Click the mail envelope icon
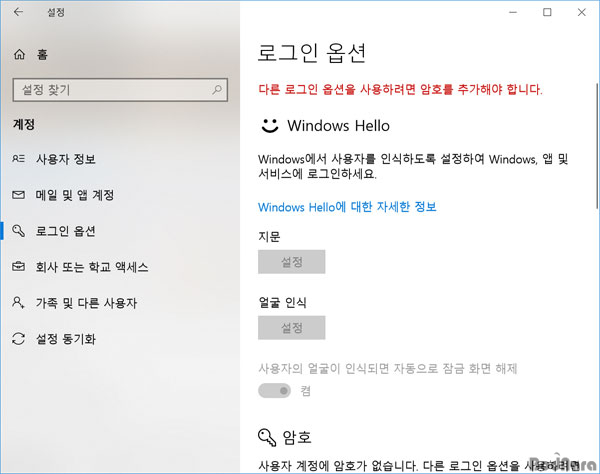Screen dimensions: 600x474 [18, 195]
